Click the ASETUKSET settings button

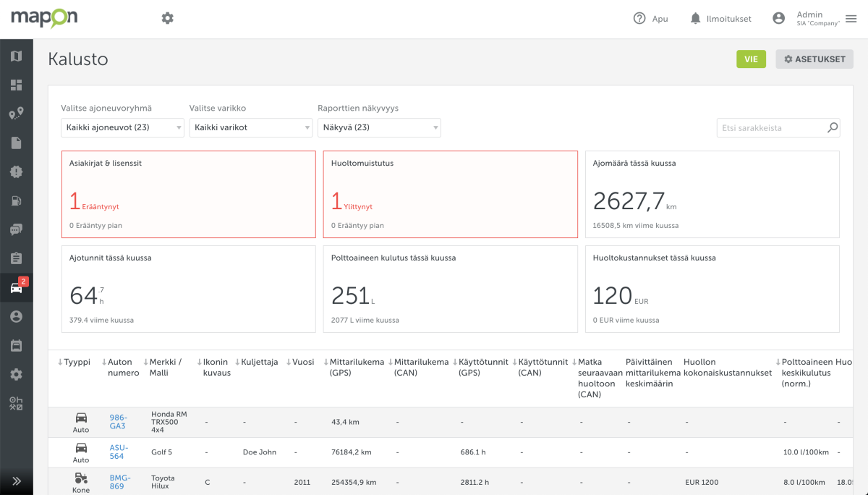coord(814,59)
